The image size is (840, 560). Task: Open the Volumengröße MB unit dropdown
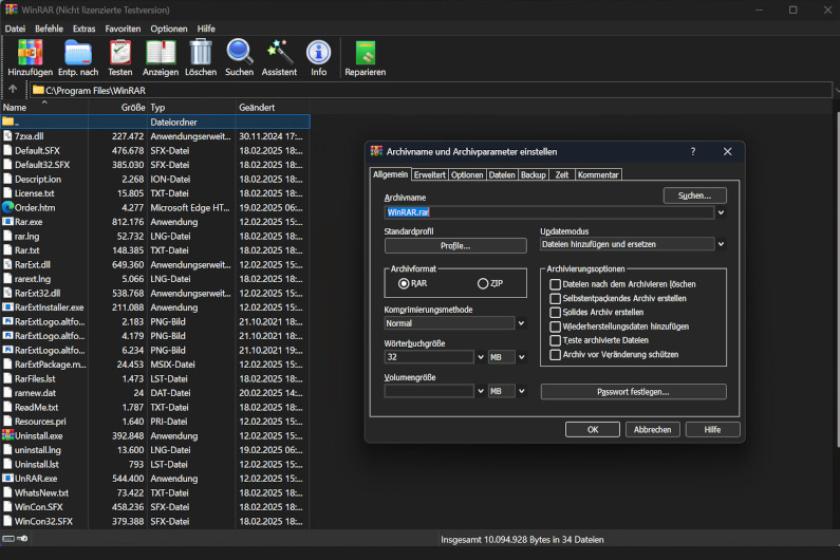pyautogui.click(x=521, y=391)
